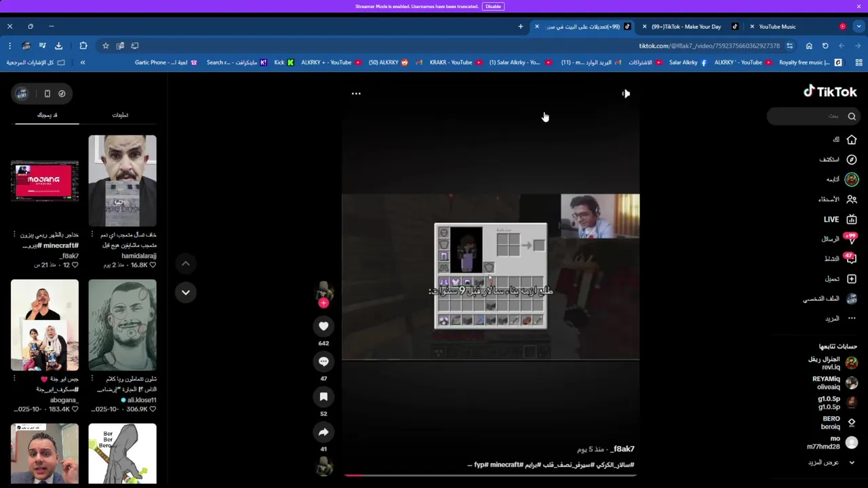Open the all bookmarks folder كل الإشارات المرجعية
868x488 pixels.
35,62
